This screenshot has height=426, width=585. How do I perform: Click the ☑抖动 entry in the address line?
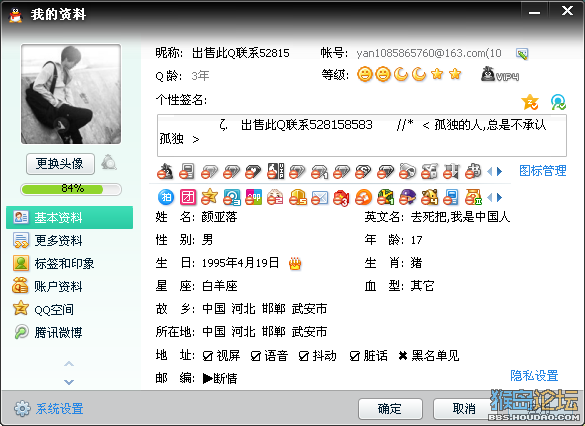click(317, 356)
